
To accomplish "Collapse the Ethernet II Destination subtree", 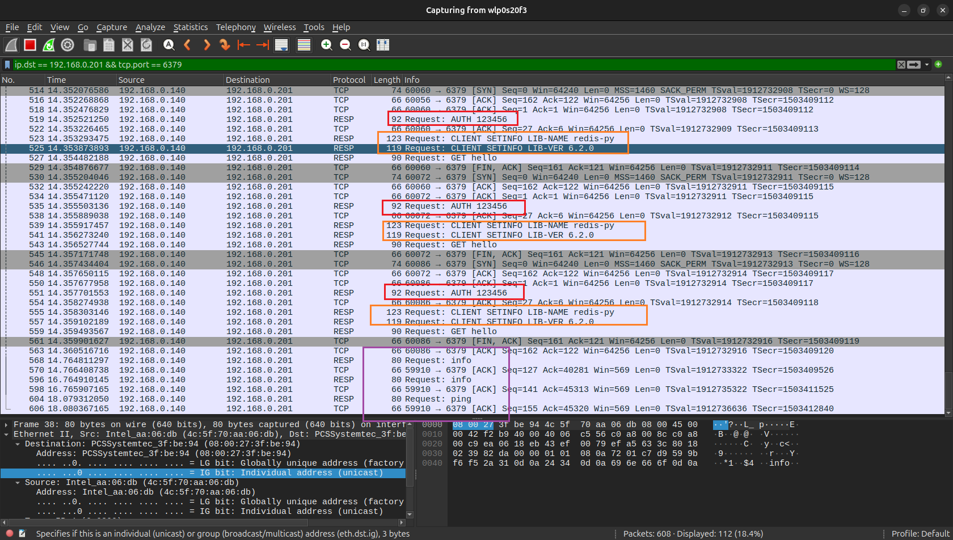I will 18,444.
